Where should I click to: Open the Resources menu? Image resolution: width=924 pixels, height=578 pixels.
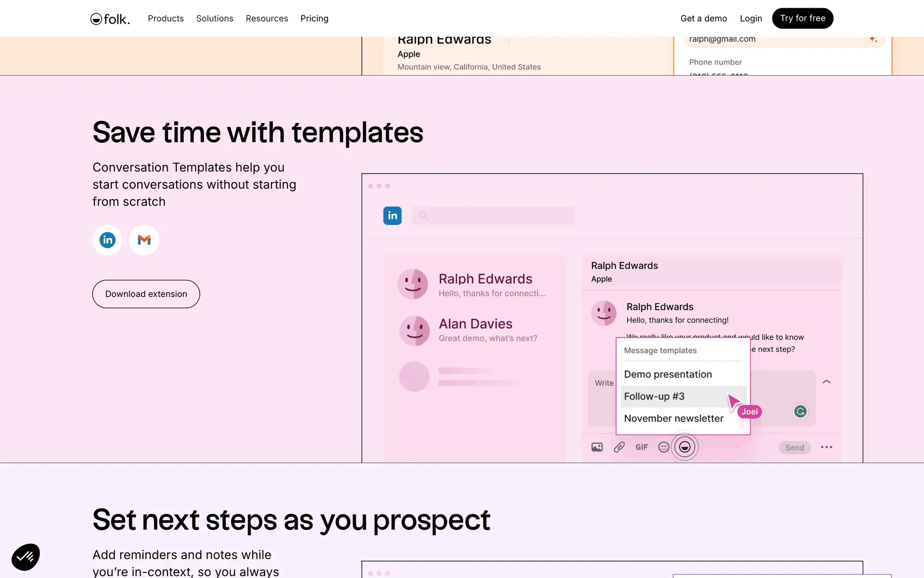pyautogui.click(x=267, y=18)
